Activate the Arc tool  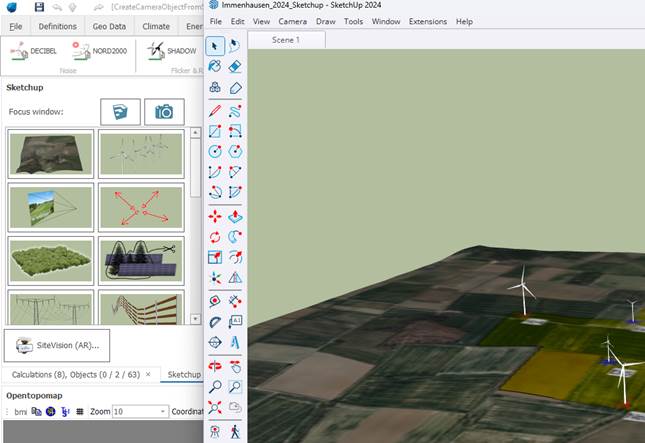[x=215, y=172]
